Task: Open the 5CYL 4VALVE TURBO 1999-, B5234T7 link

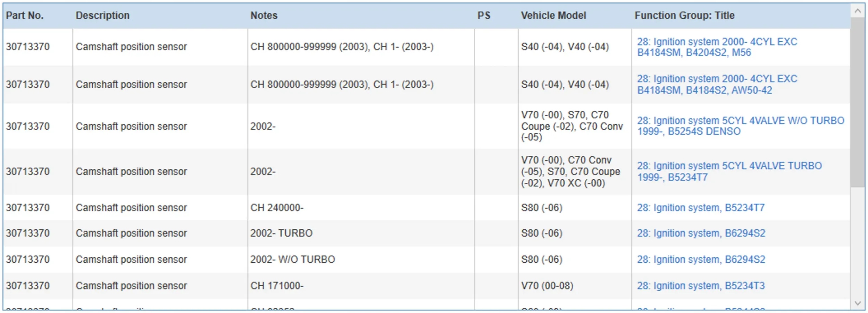Action: coord(729,171)
